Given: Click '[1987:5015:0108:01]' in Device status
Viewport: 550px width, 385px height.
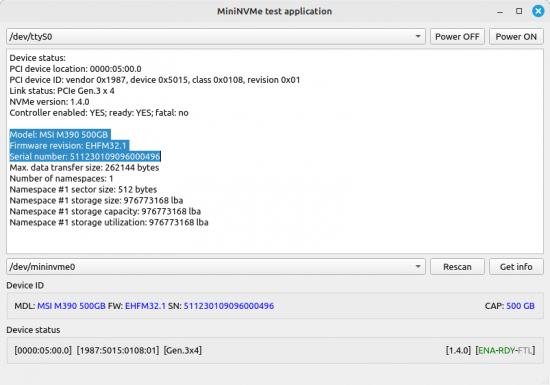Looking at the screenshot, I should click(x=118, y=350).
